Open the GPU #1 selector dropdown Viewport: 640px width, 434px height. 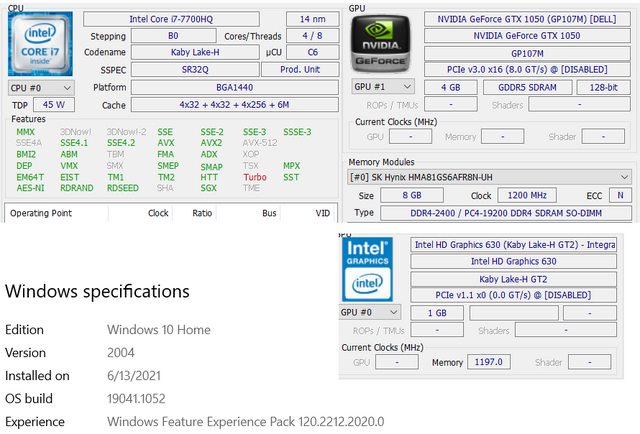[x=383, y=87]
